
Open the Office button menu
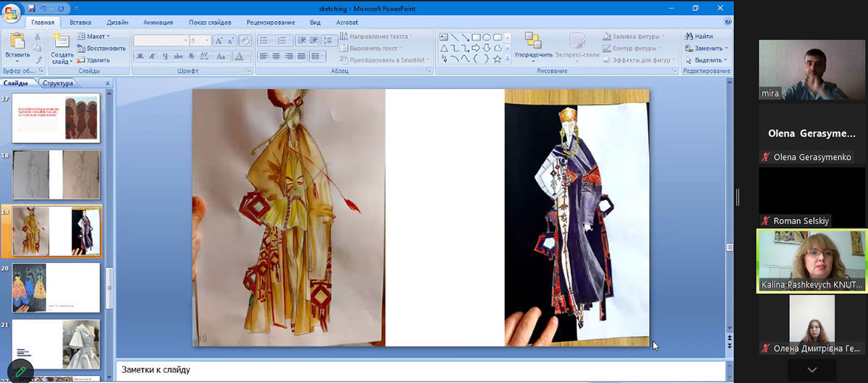(12, 13)
